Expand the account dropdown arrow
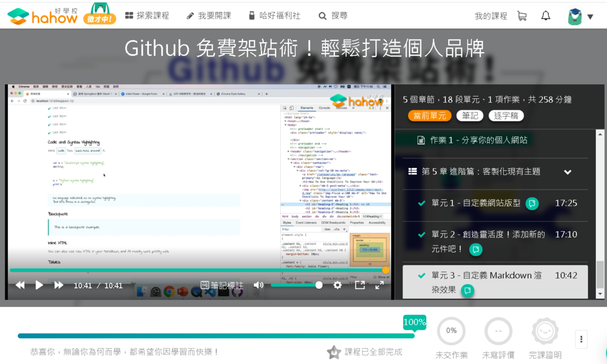Viewport: 607px width, 364px height. coord(590,17)
